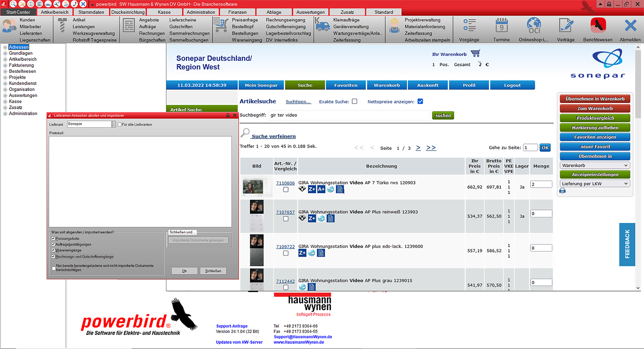The height and width of the screenshot is (349, 644).
Task: Click Übernehmen in Warenkorb red button
Action: tap(595, 99)
